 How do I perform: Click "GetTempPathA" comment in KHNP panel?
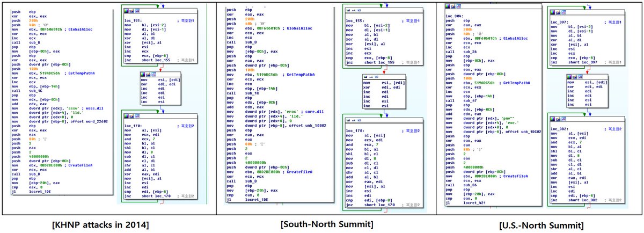tap(82, 73)
